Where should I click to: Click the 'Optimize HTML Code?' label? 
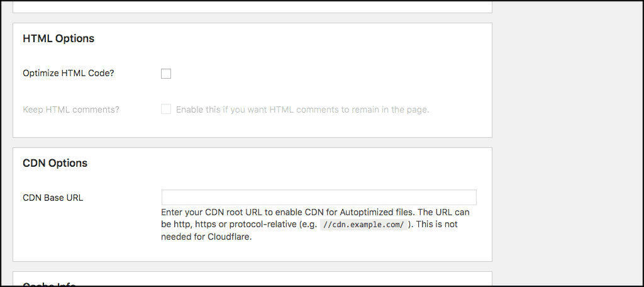(x=69, y=73)
